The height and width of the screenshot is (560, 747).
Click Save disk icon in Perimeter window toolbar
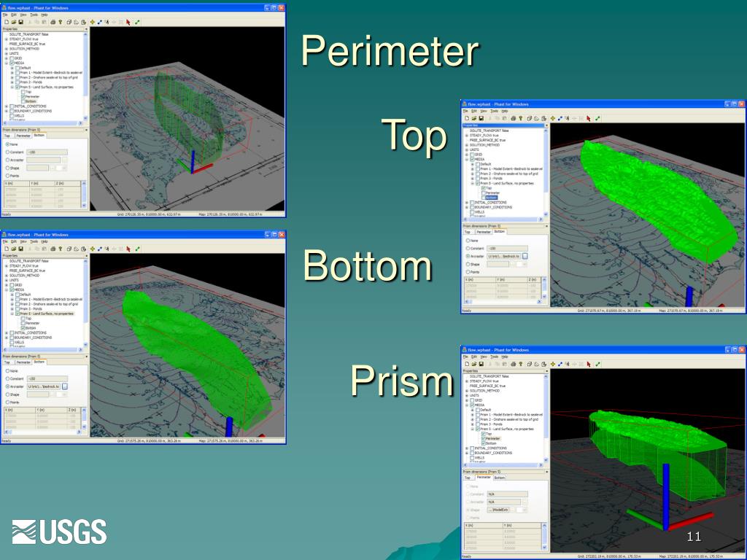[21, 22]
